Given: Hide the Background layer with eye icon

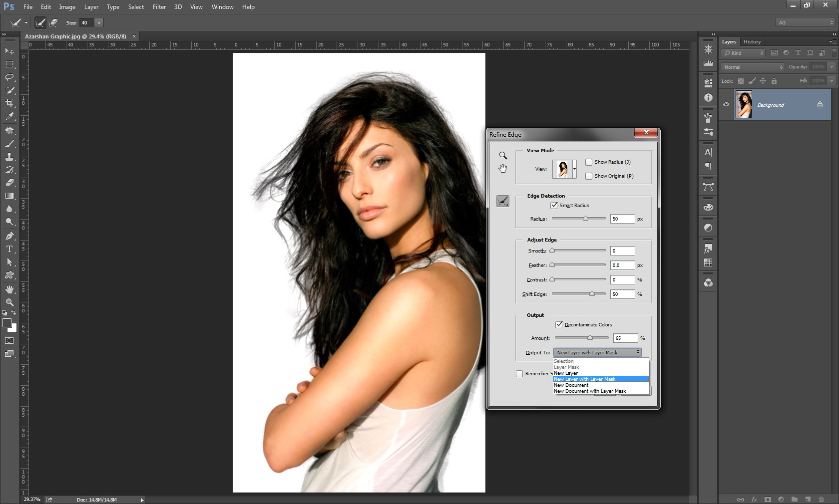Looking at the screenshot, I should point(726,105).
